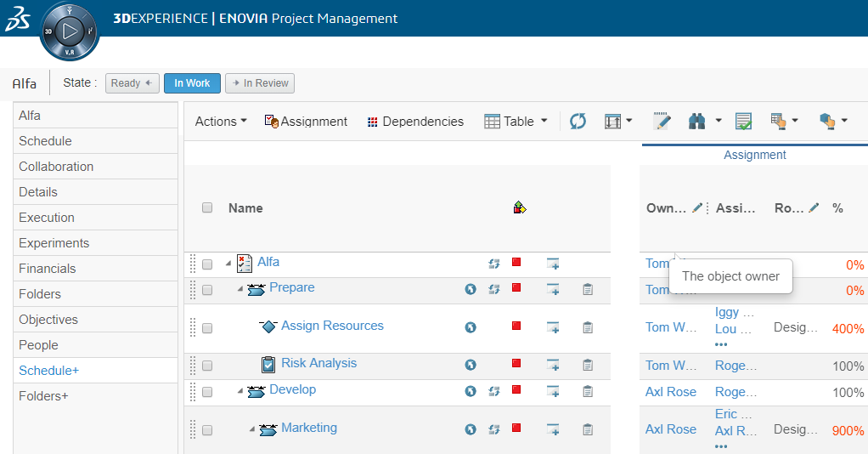Tick the checkbox for the Marketing row
This screenshot has height=454, width=868.
point(207,429)
